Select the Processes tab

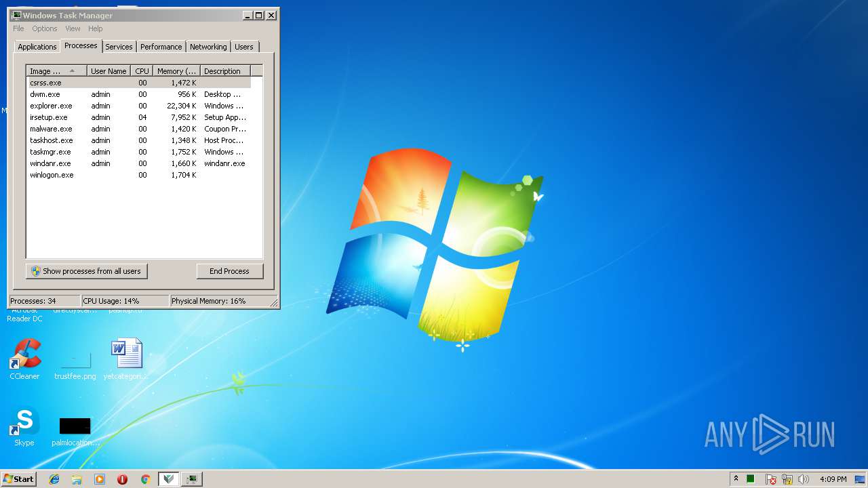(x=81, y=45)
